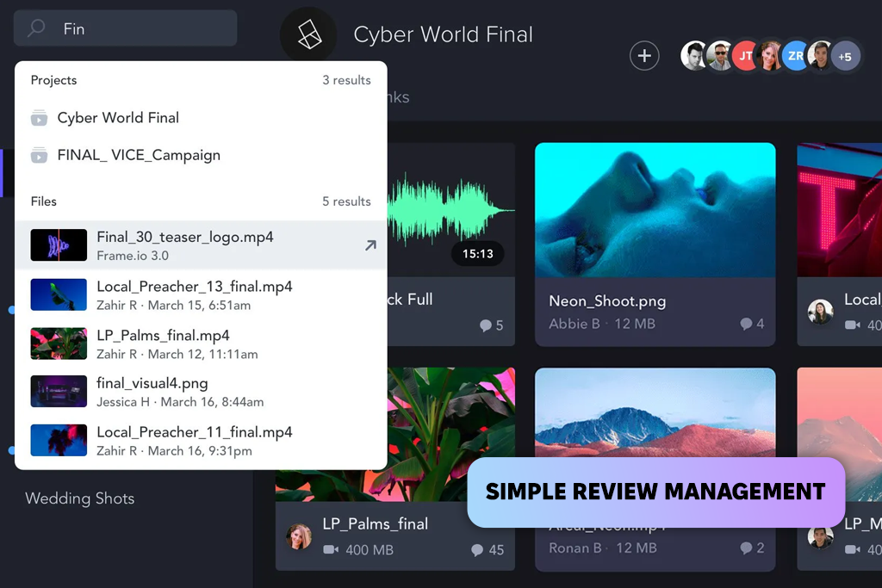The image size is (882, 588).
Task: Click the JT red avatar
Action: (x=746, y=56)
